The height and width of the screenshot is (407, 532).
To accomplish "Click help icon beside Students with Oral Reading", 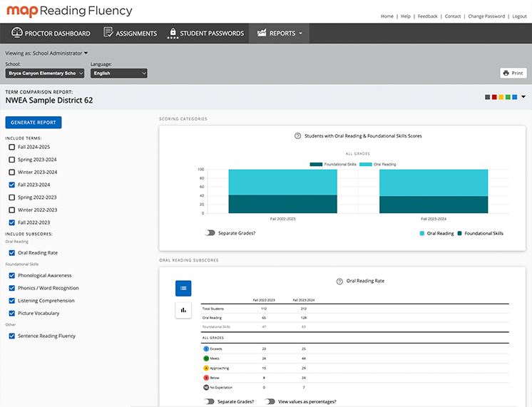I will (297, 135).
